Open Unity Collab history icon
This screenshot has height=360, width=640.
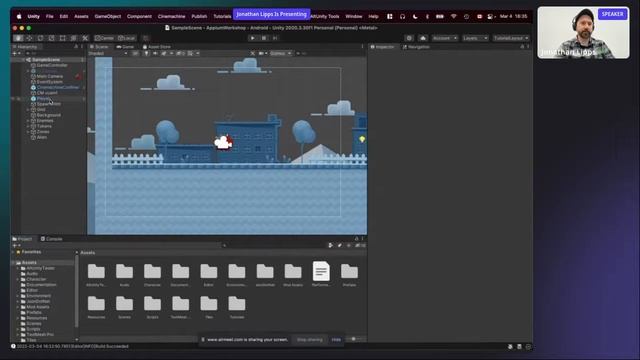tap(409, 38)
